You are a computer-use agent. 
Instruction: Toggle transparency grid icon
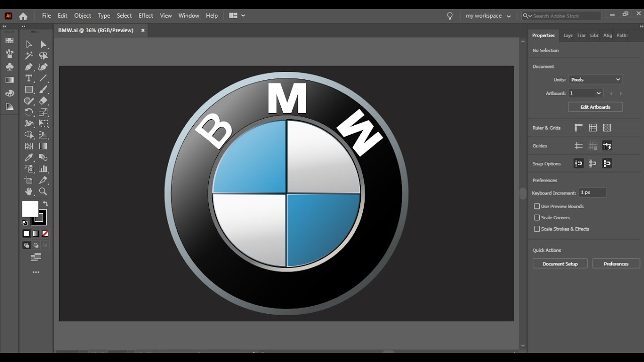coord(607,128)
